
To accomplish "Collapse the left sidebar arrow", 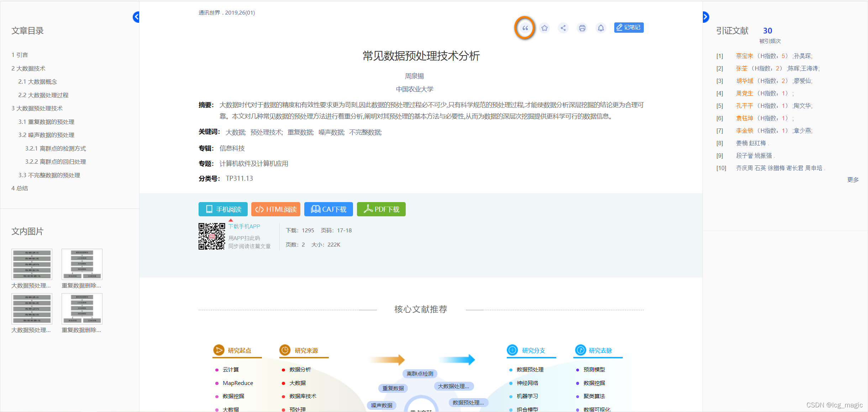I will [x=136, y=17].
